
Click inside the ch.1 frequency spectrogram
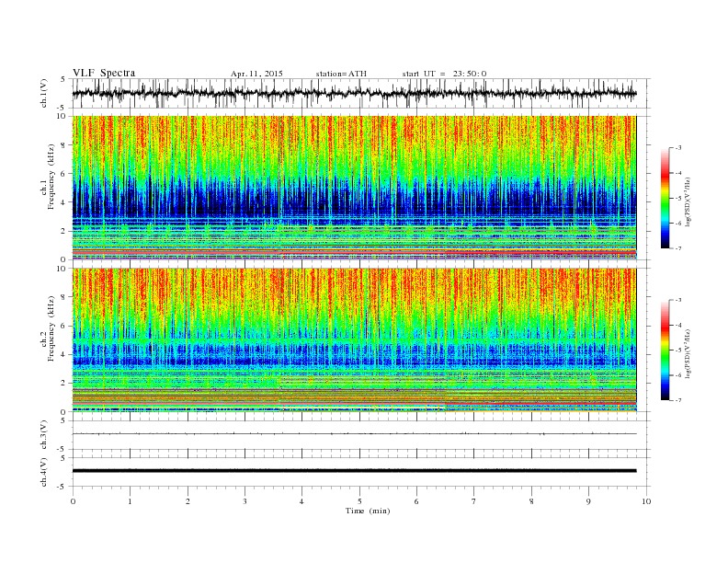click(x=354, y=188)
